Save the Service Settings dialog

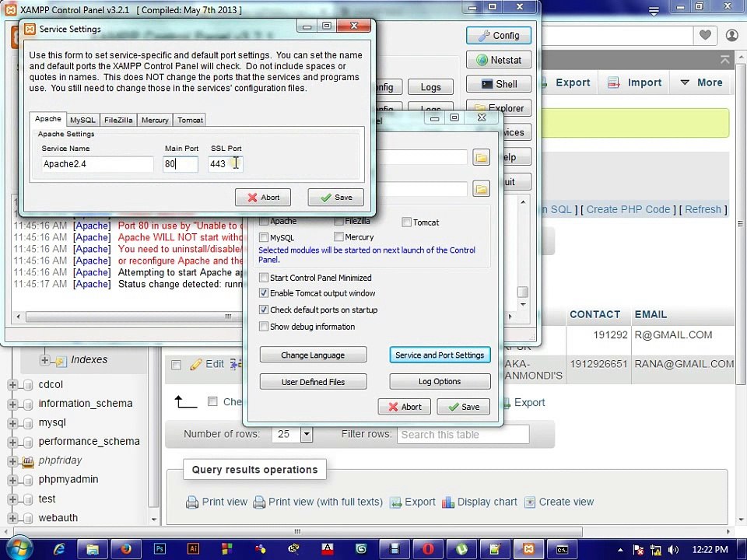click(x=336, y=197)
